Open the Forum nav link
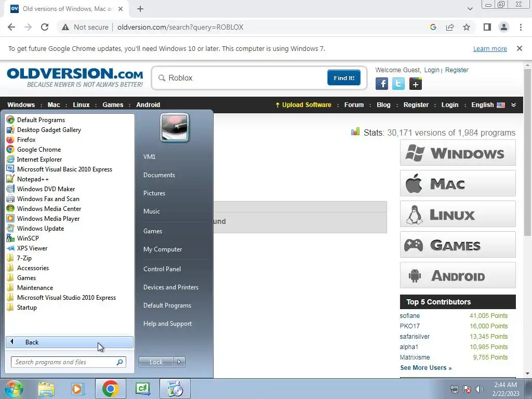This screenshot has height=399, width=532. 354,105
